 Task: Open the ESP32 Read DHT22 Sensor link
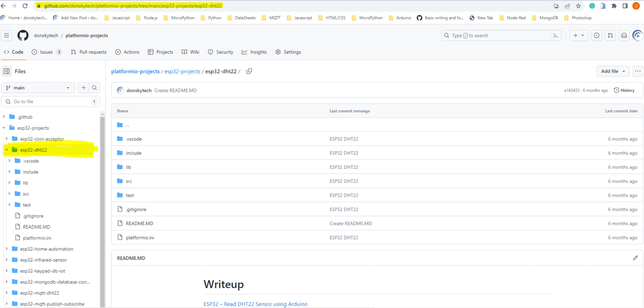pos(255,303)
